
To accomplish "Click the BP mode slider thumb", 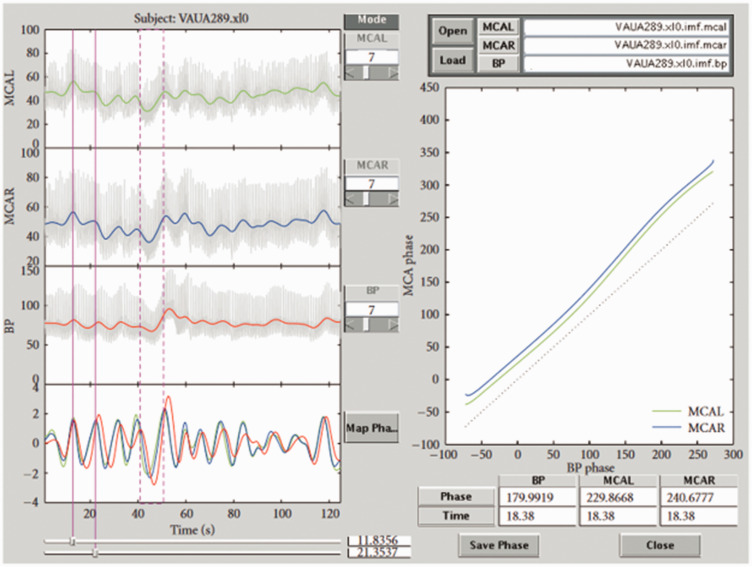I will click(x=366, y=325).
